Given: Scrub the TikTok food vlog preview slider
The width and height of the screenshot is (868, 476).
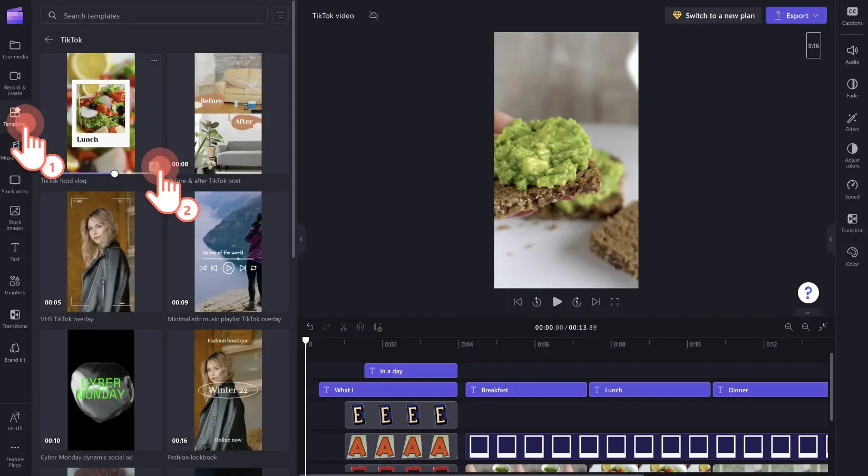Looking at the screenshot, I should (x=114, y=173).
